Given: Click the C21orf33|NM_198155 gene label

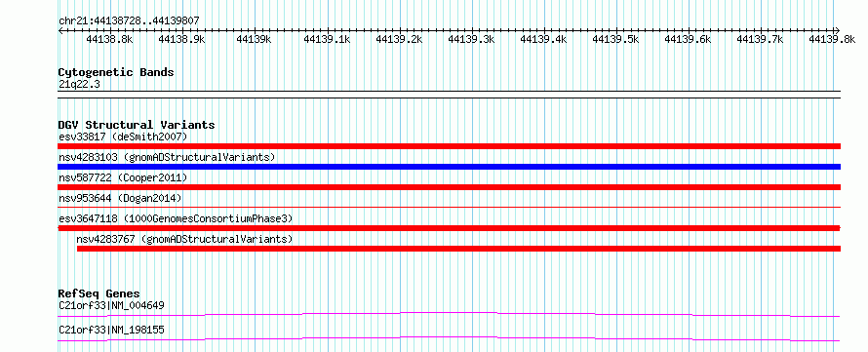Looking at the screenshot, I should [x=111, y=331].
